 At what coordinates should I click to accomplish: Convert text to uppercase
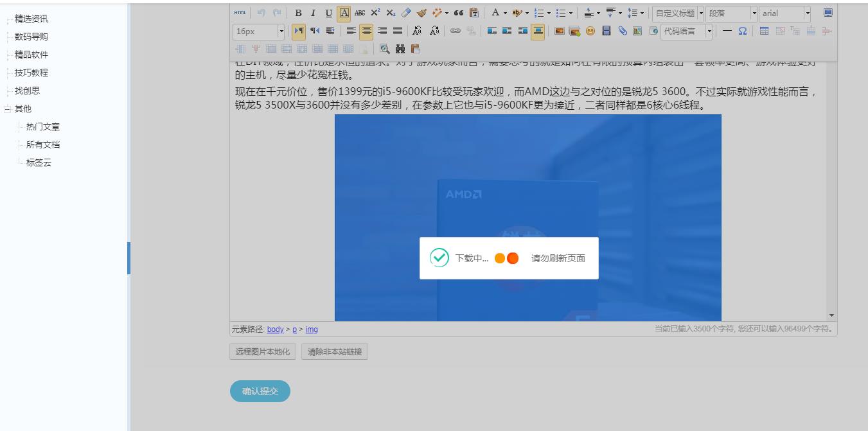click(418, 31)
